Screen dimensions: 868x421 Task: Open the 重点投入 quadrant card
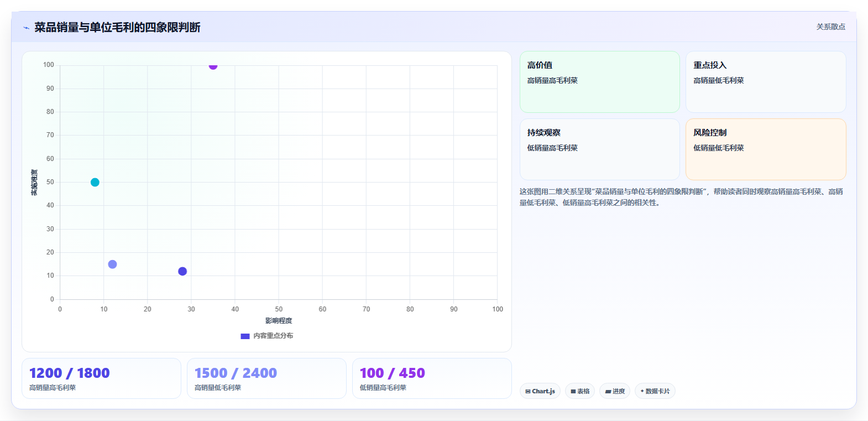coord(766,82)
